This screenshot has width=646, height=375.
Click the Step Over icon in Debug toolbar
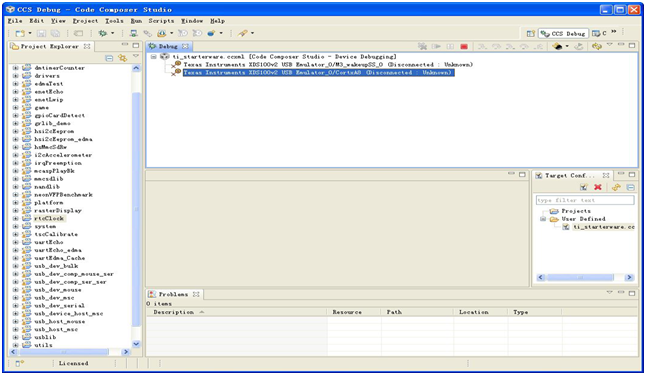pyautogui.click(x=496, y=47)
